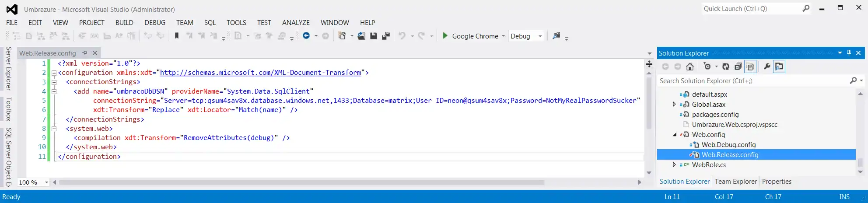
Task: Click the Pending Changes Filter clock icon
Action: 707,66
